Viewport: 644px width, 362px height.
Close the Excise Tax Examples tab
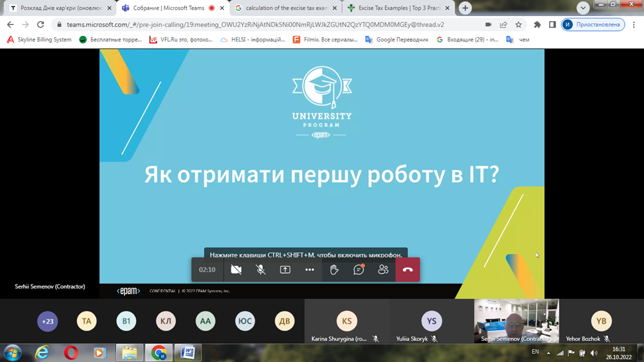447,8
